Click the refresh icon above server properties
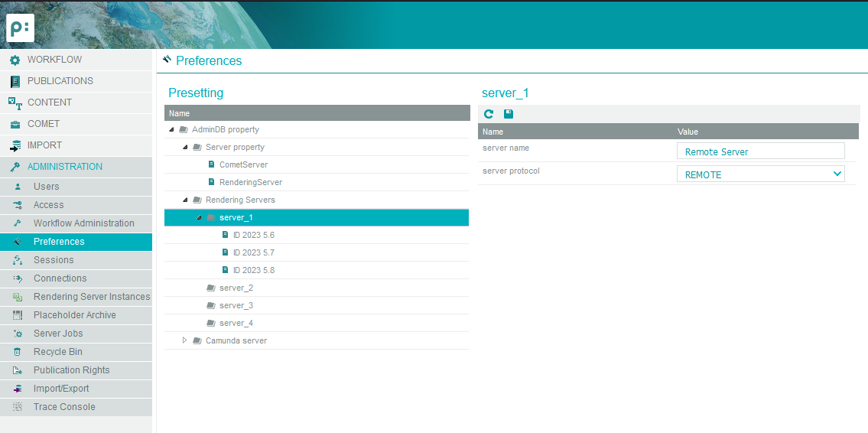 click(x=489, y=114)
